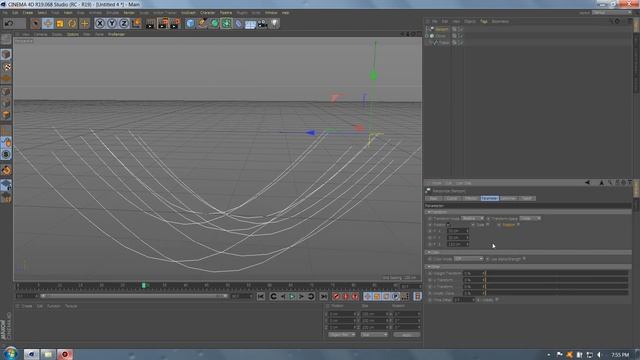Go to end of timeline

click(x=324, y=296)
